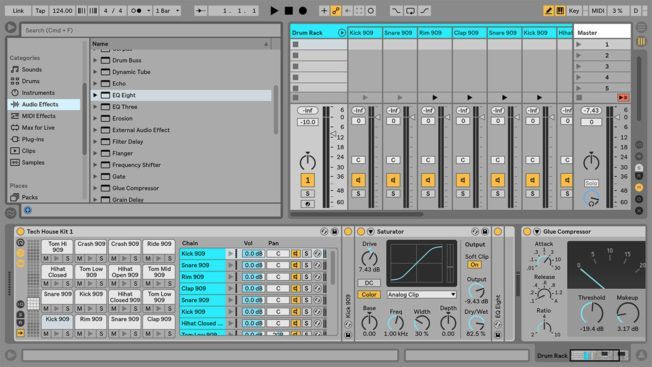Screen dimensions: 652x367
Task: Click the Master Solo cue button
Action: 591,183
